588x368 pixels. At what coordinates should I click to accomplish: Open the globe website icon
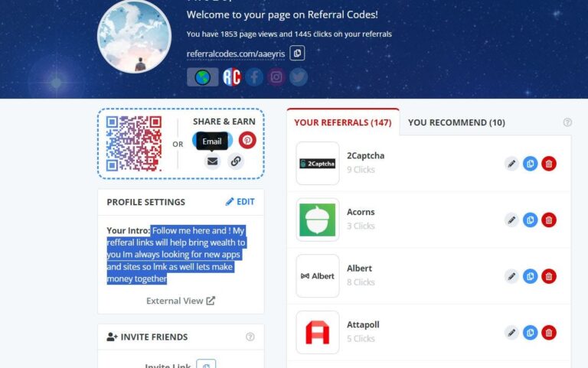pos(202,77)
